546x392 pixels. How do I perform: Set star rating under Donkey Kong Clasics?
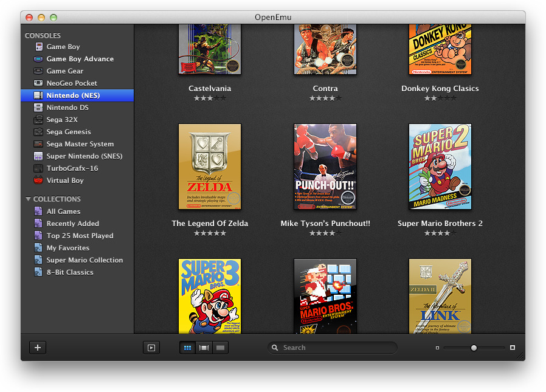[440, 98]
